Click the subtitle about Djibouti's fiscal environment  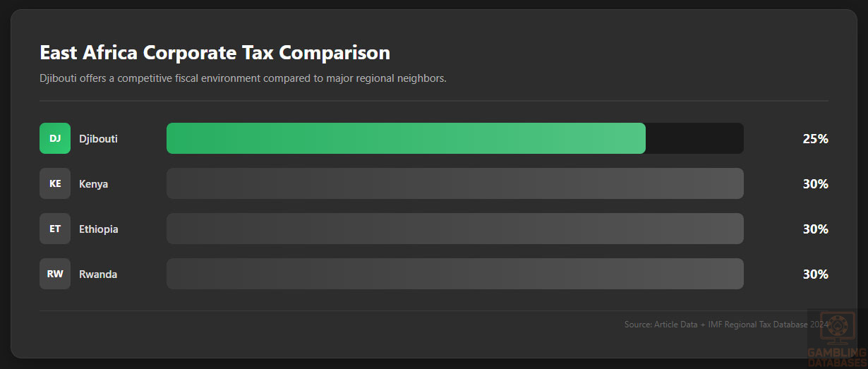click(243, 78)
